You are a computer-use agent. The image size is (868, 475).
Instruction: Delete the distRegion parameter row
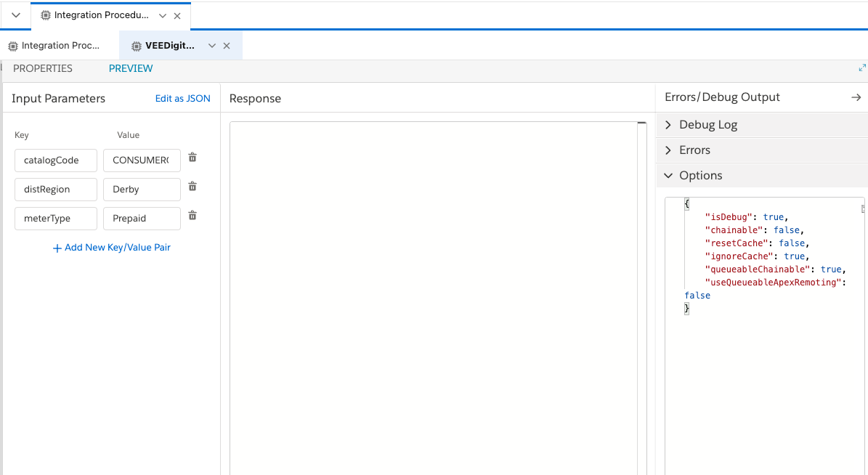pos(192,187)
